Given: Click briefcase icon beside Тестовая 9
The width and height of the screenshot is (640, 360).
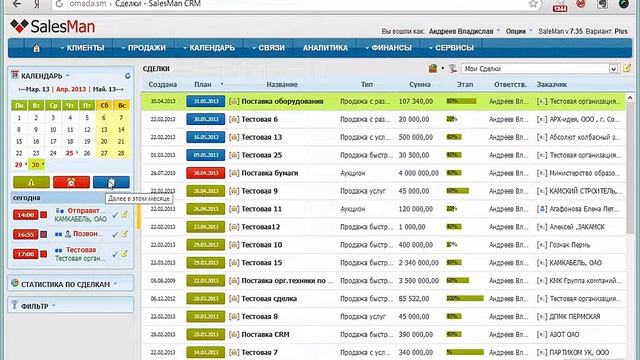Looking at the screenshot, I should click(233, 191).
